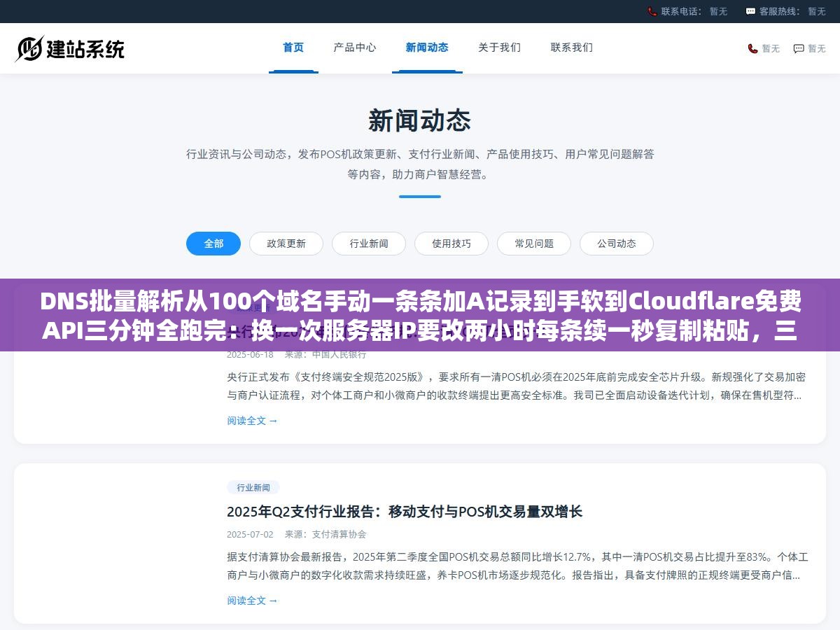Image resolution: width=840 pixels, height=630 pixels.
Task: Open the 2025年Q2支付行业报告 article title
Action: click(405, 512)
